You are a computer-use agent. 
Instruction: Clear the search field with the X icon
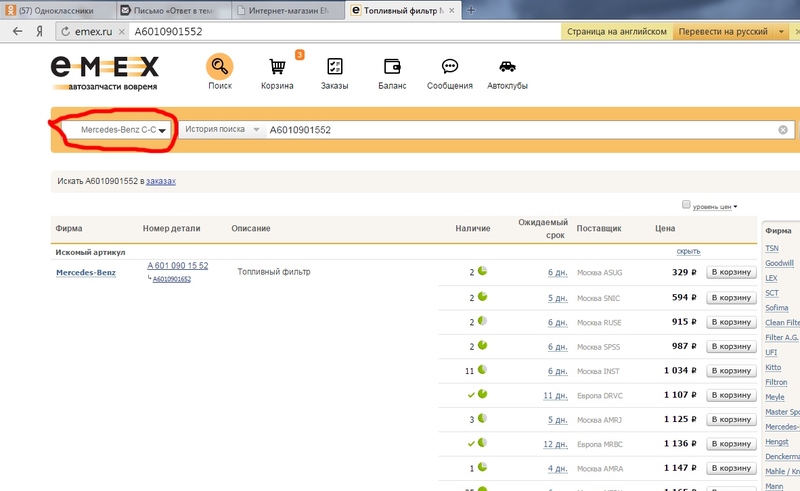tap(783, 130)
